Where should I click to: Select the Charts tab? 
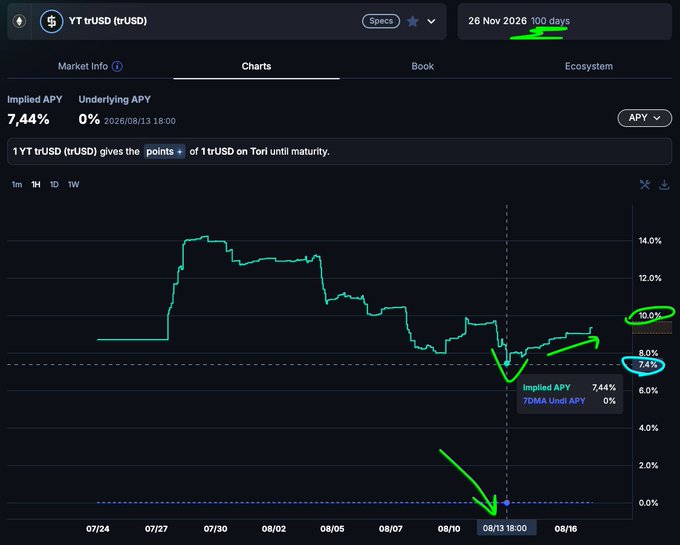tap(256, 66)
